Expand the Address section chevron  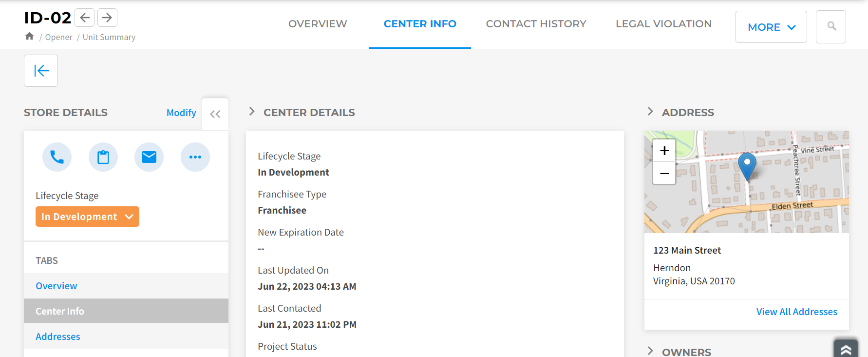point(650,112)
